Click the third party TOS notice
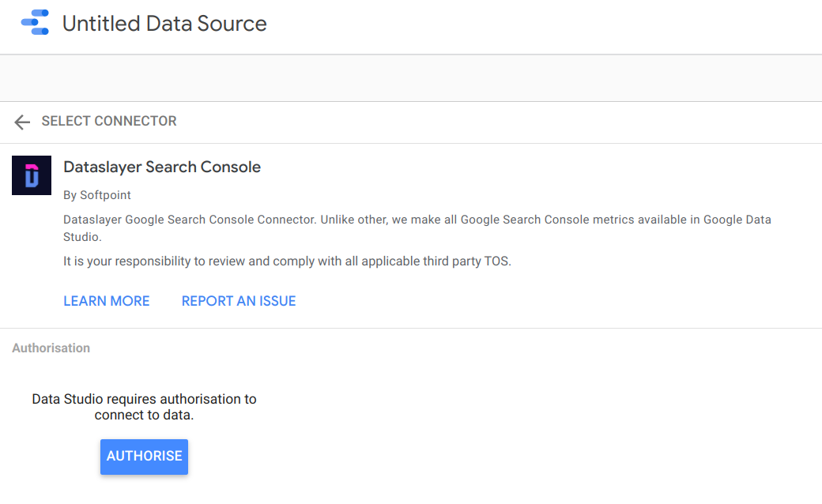Viewport: 822px width, 504px height. 287,261
